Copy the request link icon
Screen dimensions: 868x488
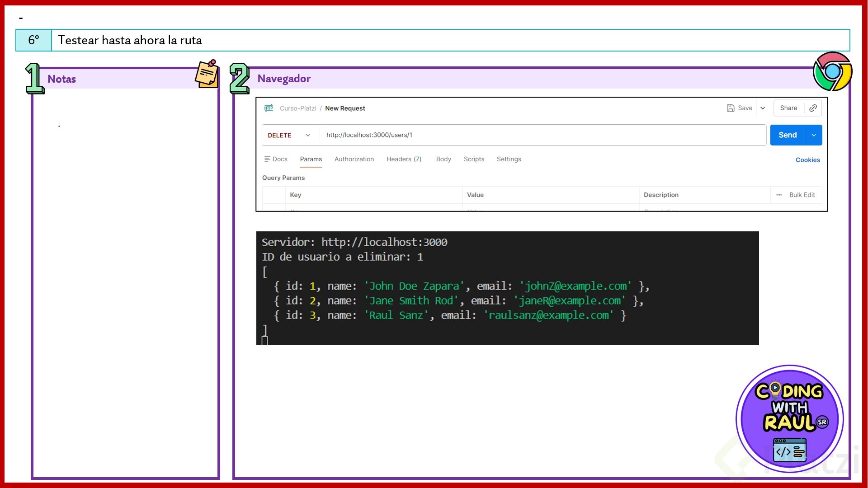[x=813, y=108]
